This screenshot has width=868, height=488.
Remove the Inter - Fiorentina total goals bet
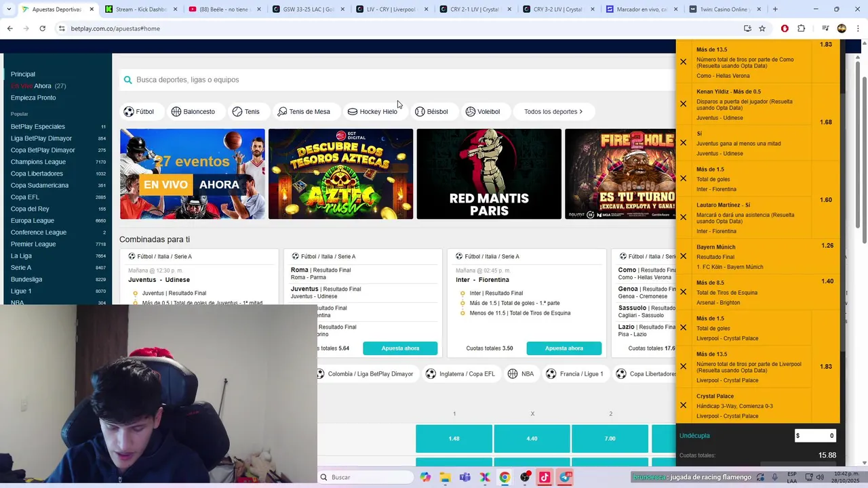tap(683, 179)
